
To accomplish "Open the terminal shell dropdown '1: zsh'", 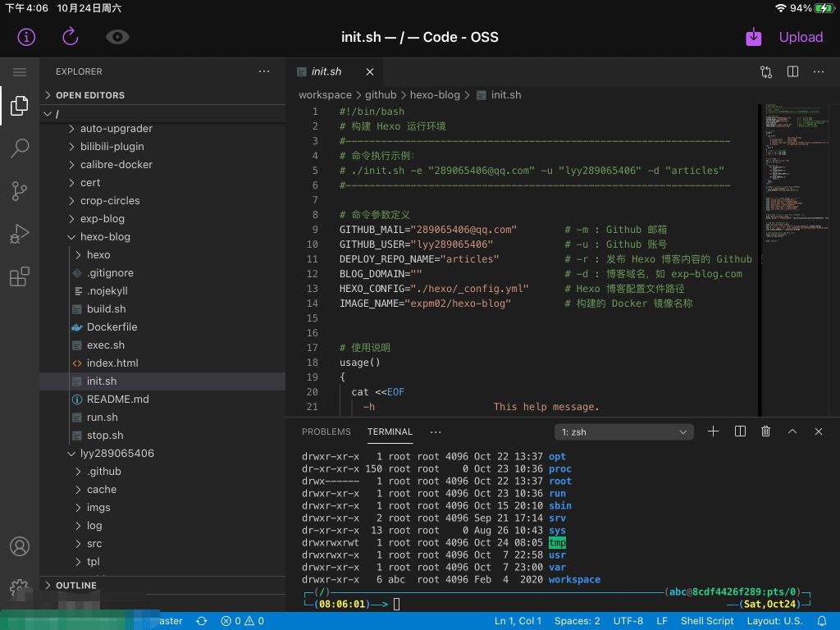I will pyautogui.click(x=624, y=431).
